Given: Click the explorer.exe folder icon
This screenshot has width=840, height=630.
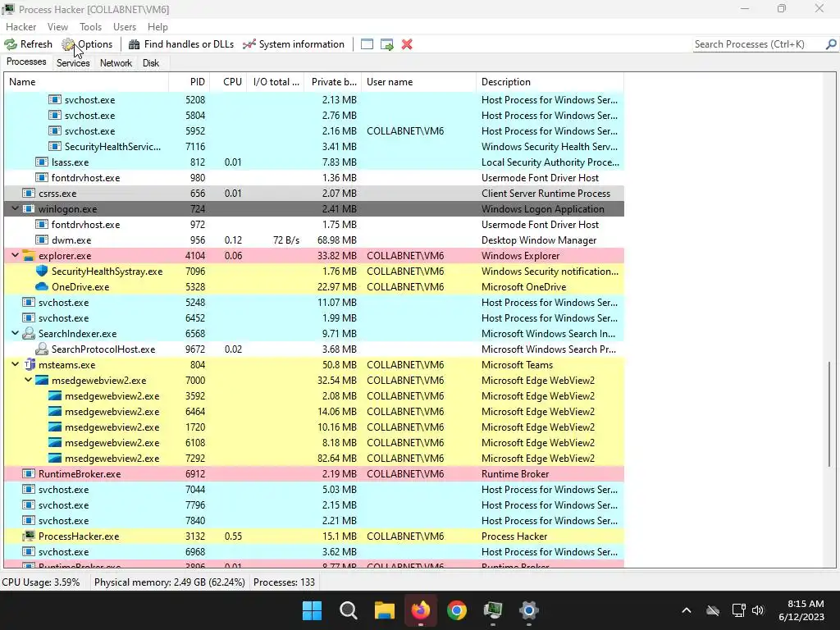Looking at the screenshot, I should point(29,256).
